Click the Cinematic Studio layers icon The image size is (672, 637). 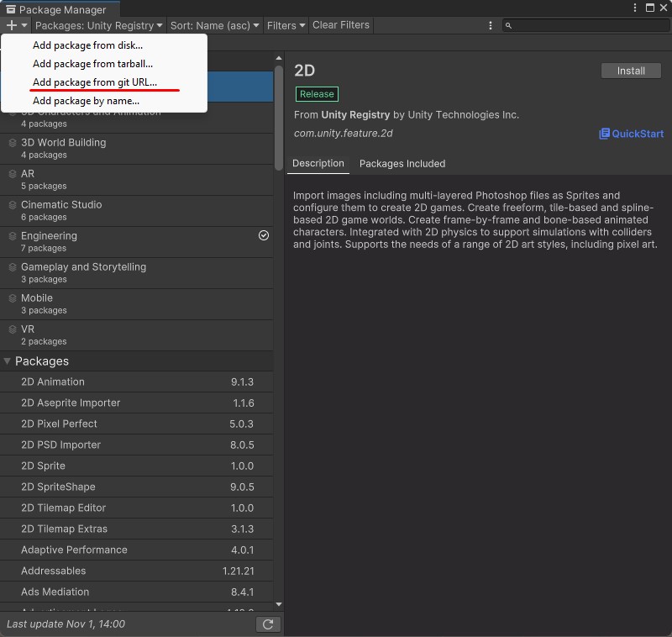tap(13, 205)
